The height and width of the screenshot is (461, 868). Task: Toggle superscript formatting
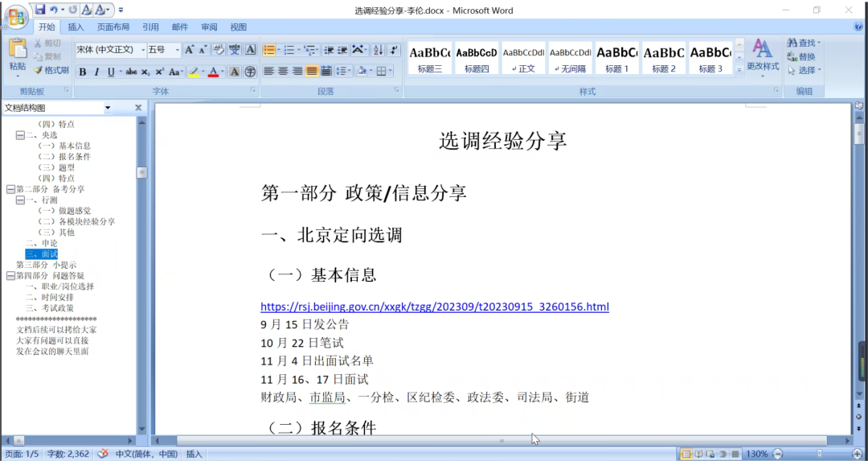tap(160, 72)
